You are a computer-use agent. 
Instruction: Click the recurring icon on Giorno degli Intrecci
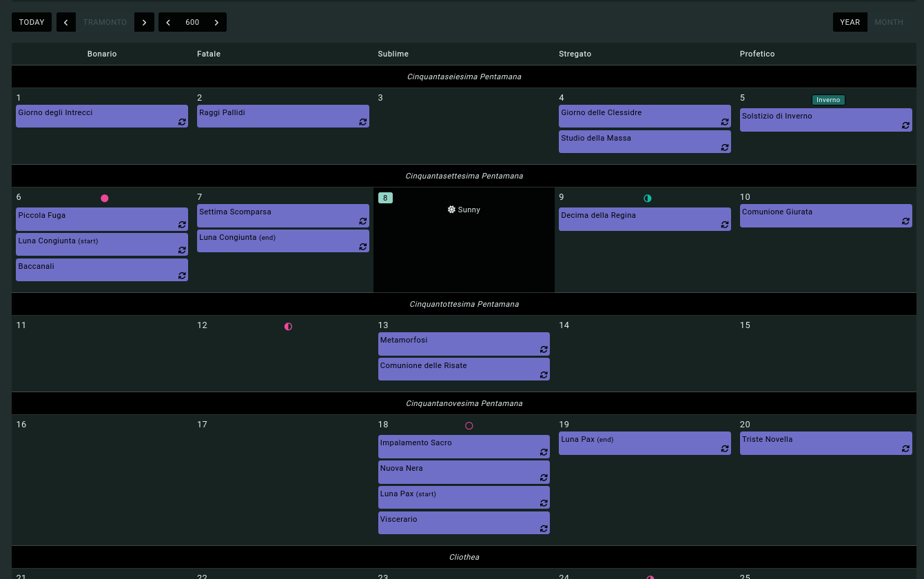point(182,122)
